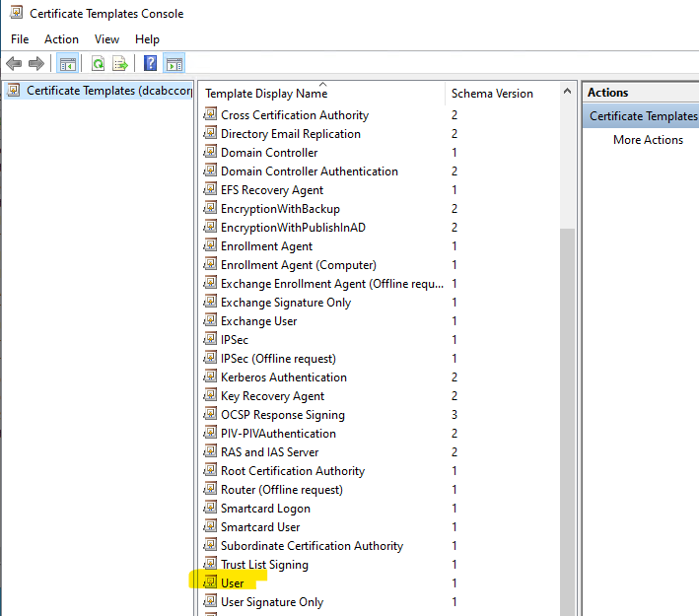Click the Refresh toolbar icon
The width and height of the screenshot is (699, 616).
98,64
